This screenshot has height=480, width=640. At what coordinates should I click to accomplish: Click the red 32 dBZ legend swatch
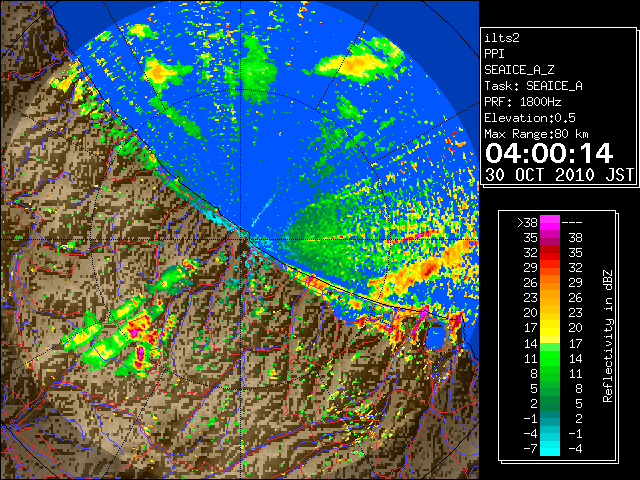(x=550, y=253)
